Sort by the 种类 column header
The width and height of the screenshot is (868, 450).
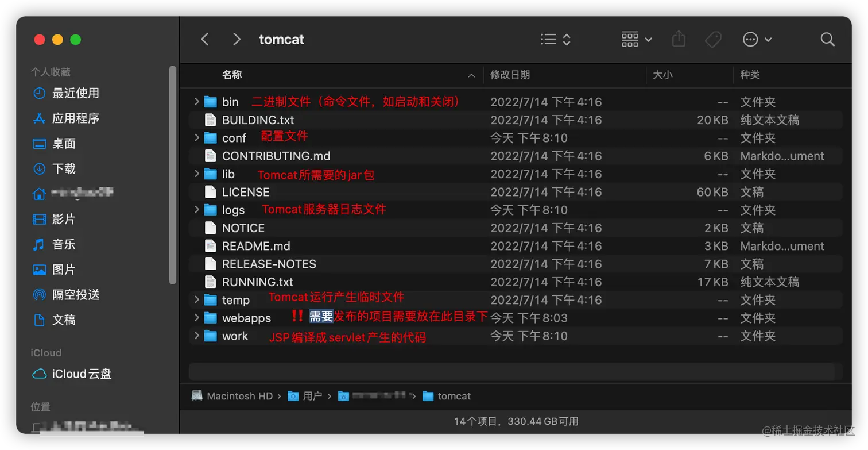click(x=750, y=75)
